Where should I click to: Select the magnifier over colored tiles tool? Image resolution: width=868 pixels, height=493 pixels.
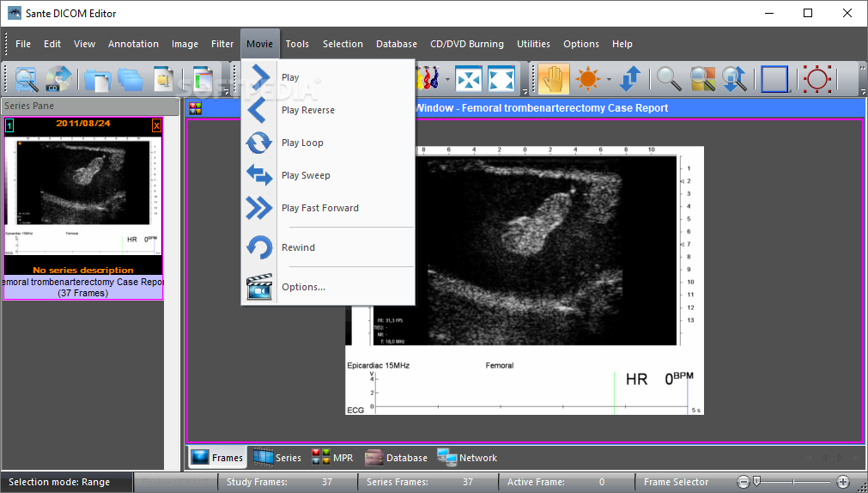(702, 79)
